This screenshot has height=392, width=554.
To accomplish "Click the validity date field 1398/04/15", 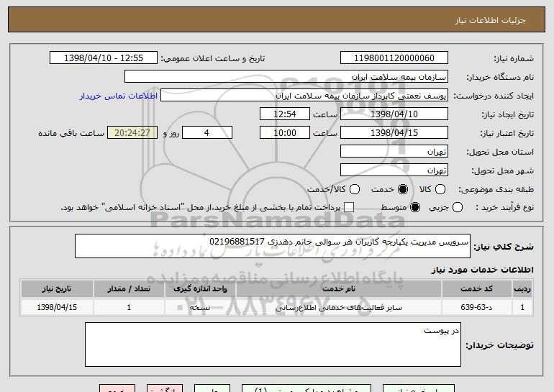I will [394, 133].
